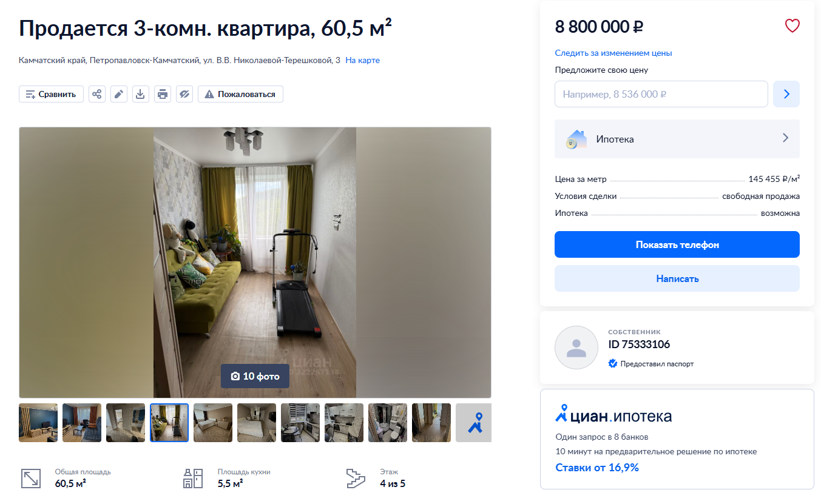Image resolution: width=821 pixels, height=504 pixels.
Task: Add the listing to favorites via the heart icon
Action: (792, 26)
